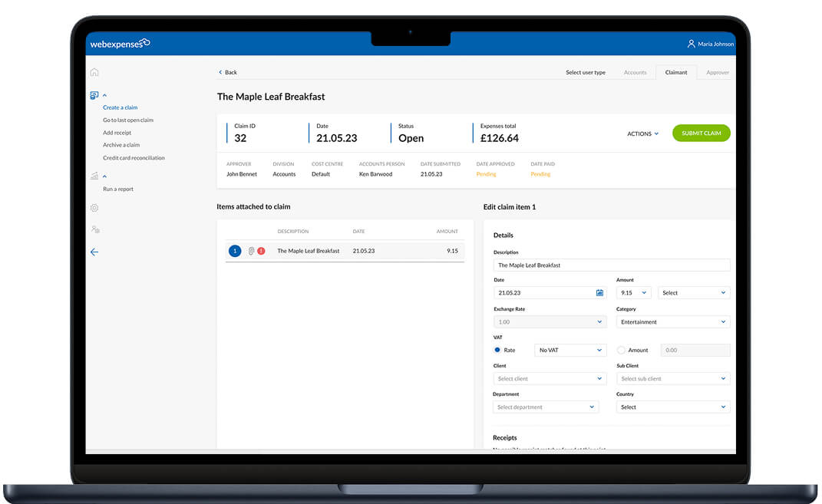Viewport: 822px width, 504px height.
Task: Open the ACTIONS dropdown menu
Action: [642, 133]
